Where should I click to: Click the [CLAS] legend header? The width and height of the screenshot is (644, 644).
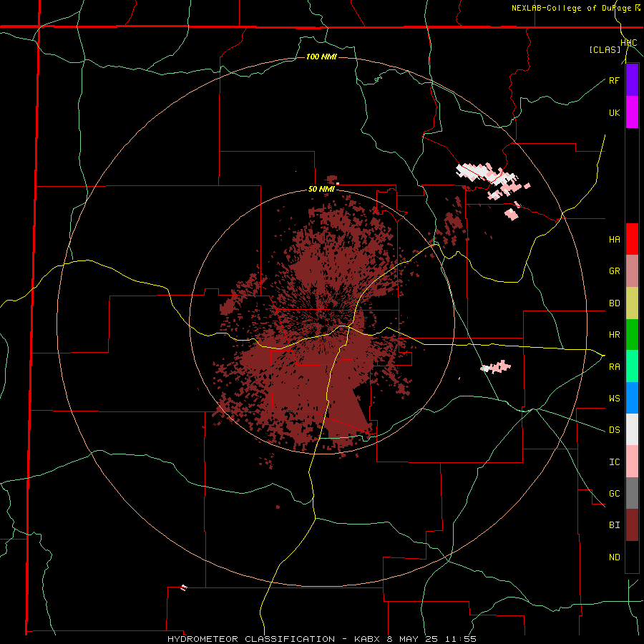(605, 50)
